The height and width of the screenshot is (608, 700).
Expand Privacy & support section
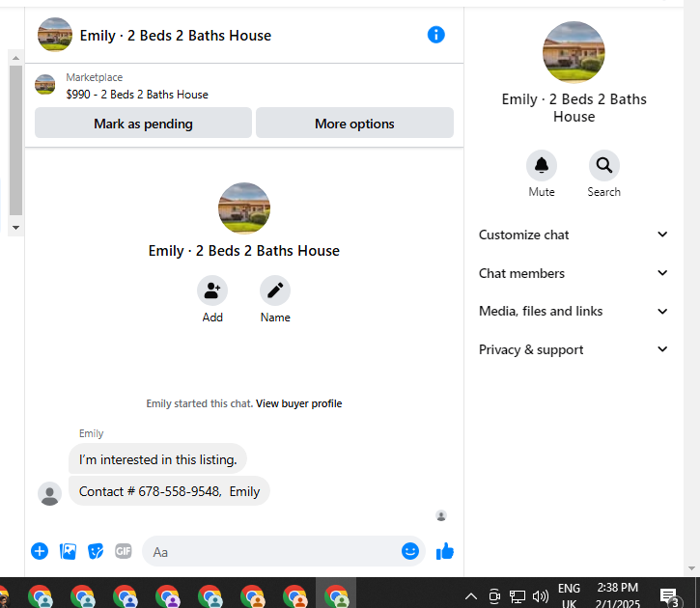tap(574, 349)
